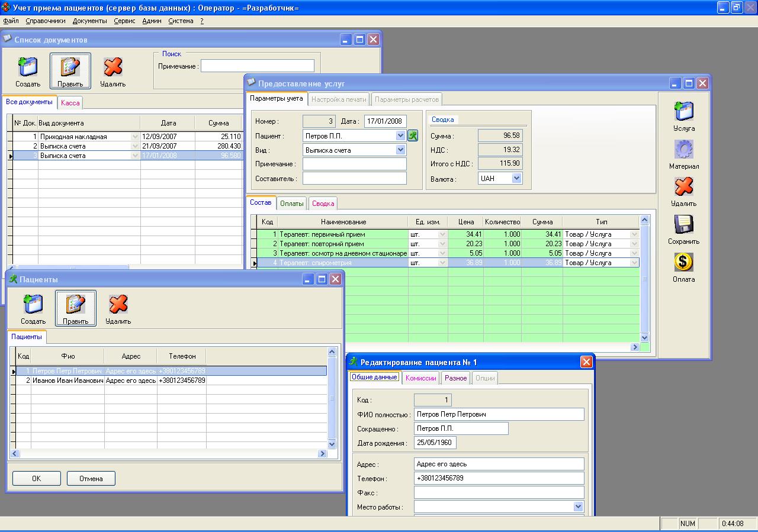Click Удалить icon in Пациенты window
The image size is (758, 532).
pyautogui.click(x=118, y=304)
